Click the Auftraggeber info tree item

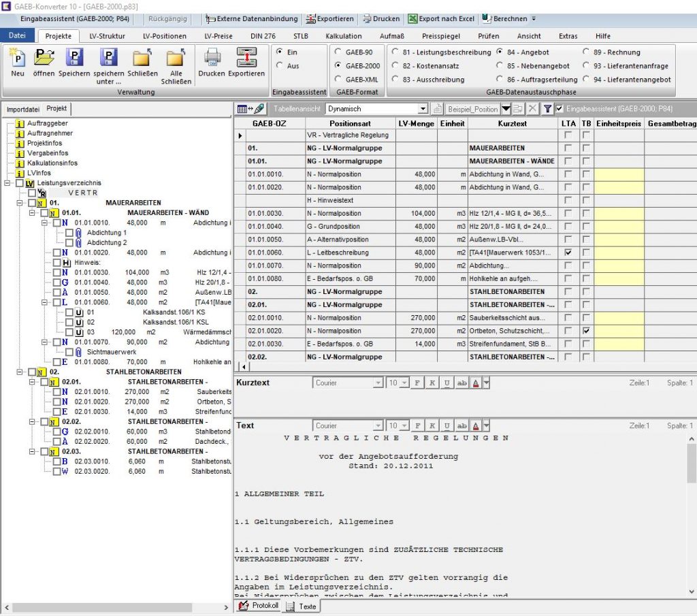[42, 123]
